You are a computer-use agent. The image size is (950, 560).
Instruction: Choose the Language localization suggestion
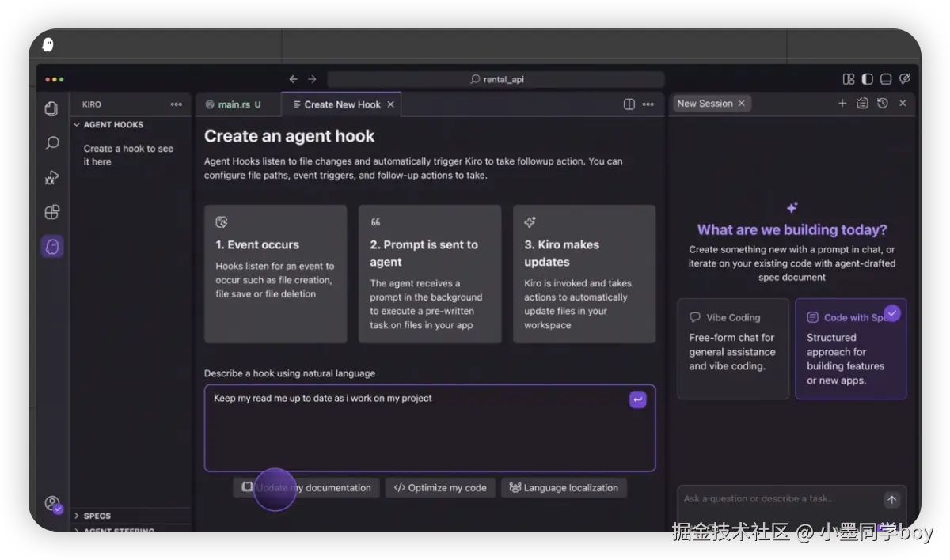[564, 488]
